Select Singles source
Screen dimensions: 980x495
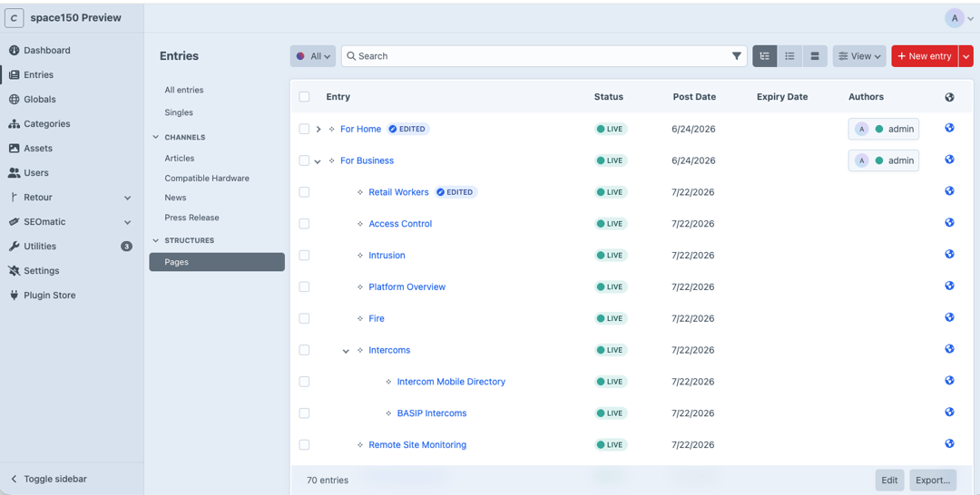pos(179,112)
